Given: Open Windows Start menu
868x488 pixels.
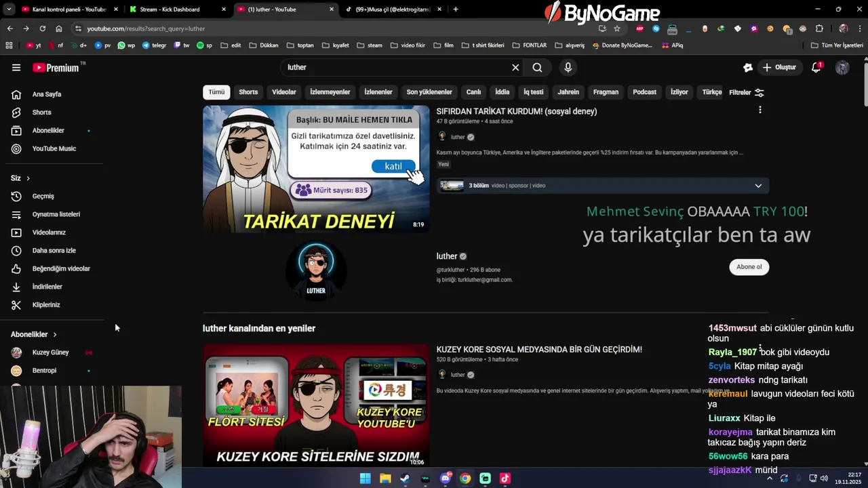Looking at the screenshot, I should [365, 479].
